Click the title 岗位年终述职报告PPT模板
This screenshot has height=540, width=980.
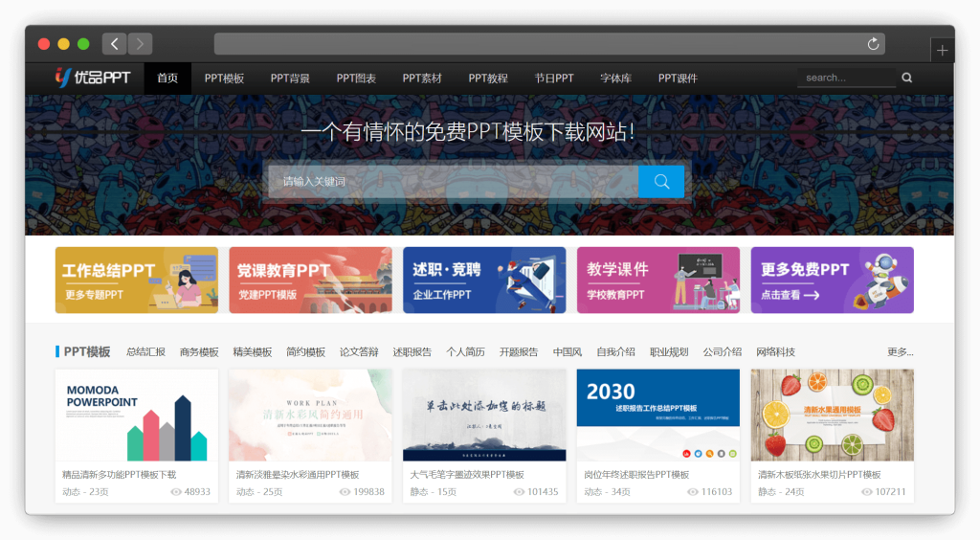click(636, 474)
